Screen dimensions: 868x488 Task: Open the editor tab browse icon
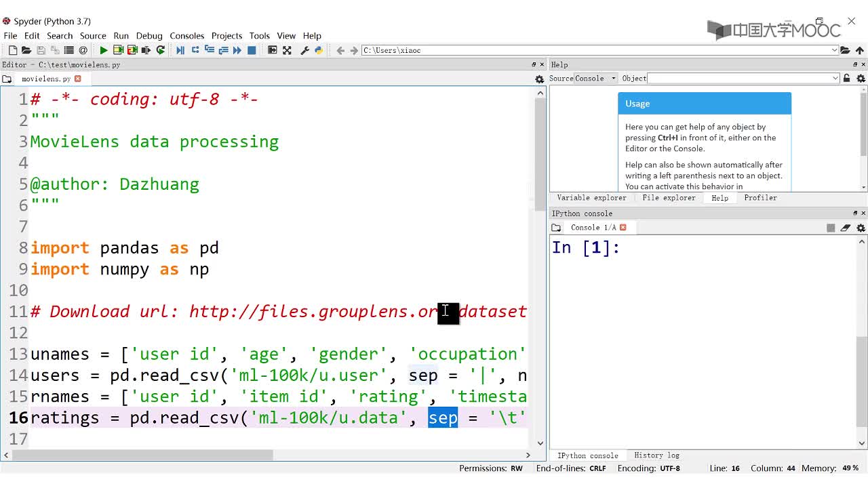pos(7,79)
